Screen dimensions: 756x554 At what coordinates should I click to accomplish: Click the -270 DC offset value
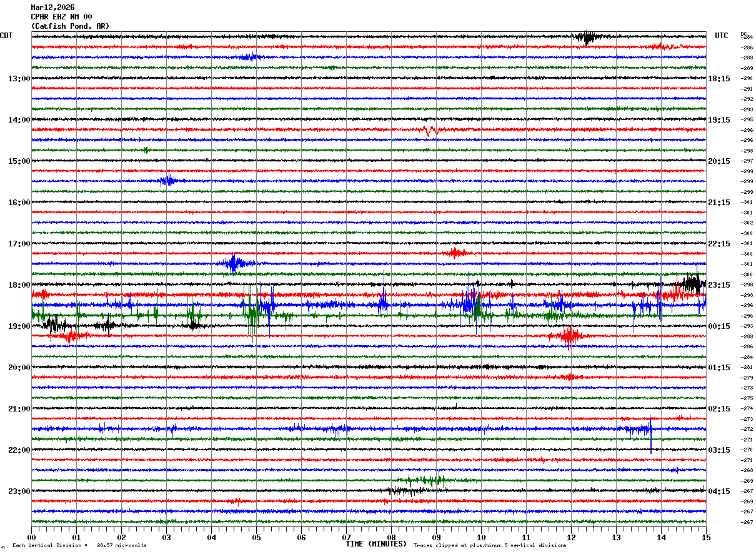click(747, 450)
